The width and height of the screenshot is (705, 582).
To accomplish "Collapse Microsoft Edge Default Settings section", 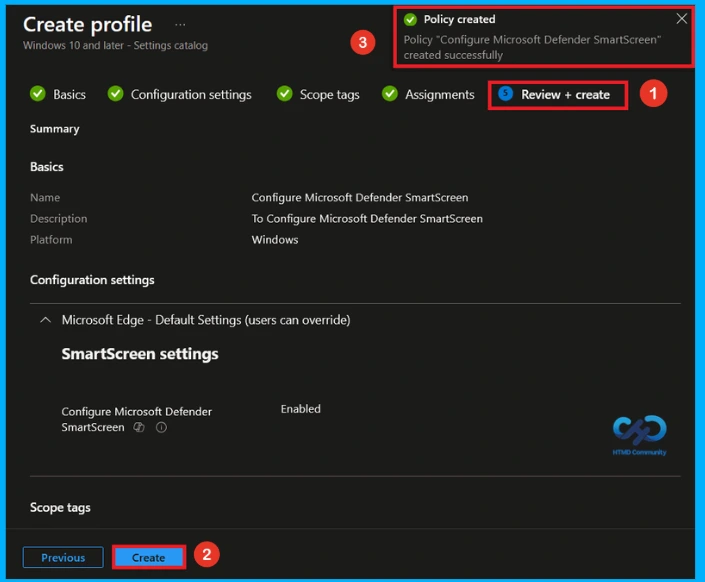I will pos(45,320).
